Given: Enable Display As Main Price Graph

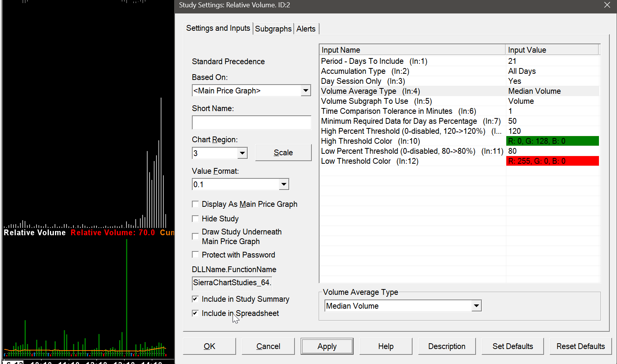Looking at the screenshot, I should [x=195, y=204].
